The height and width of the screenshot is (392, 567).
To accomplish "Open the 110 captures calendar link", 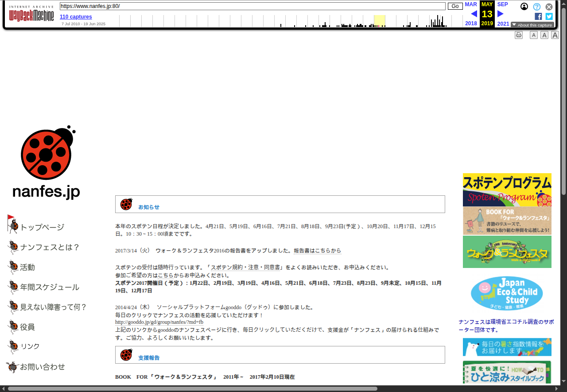I will click(x=76, y=17).
